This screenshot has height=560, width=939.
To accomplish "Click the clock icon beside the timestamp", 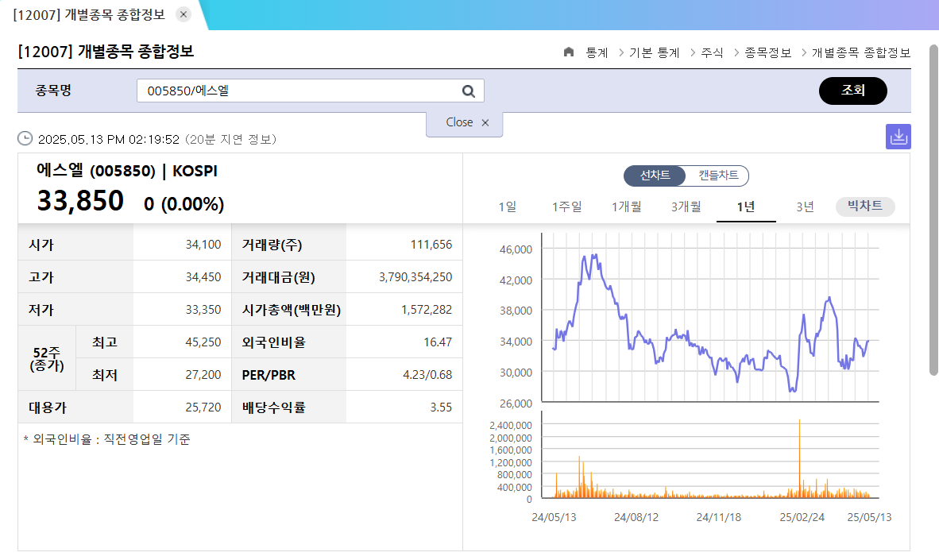I will 25,138.
